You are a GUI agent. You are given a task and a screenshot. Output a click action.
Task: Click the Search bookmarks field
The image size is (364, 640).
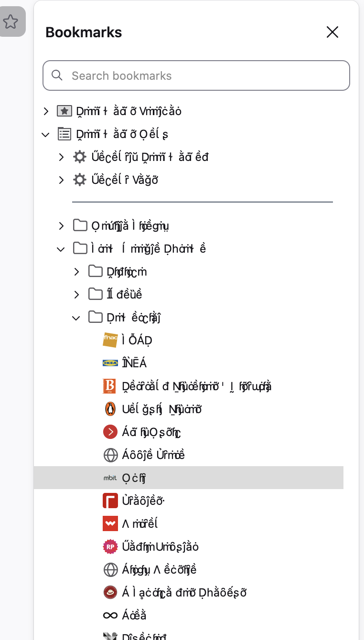click(196, 75)
